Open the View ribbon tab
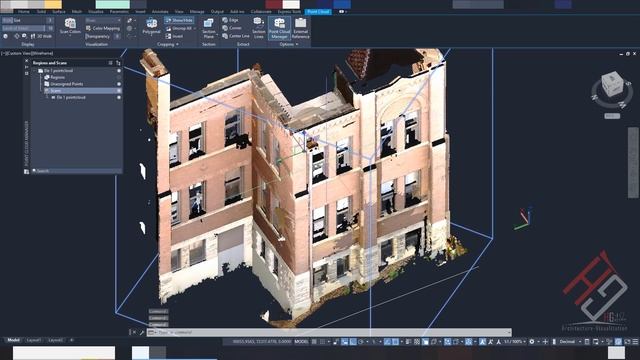 point(179,12)
